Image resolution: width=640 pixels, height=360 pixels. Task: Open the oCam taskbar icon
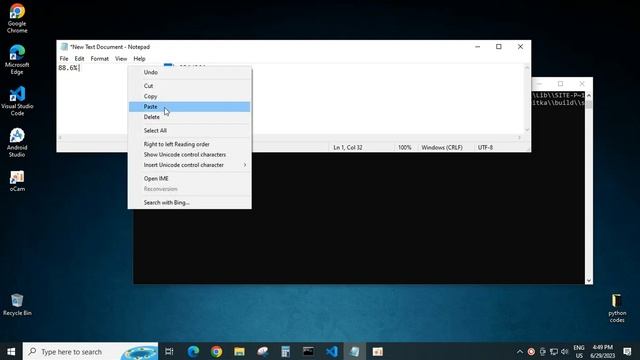378,351
